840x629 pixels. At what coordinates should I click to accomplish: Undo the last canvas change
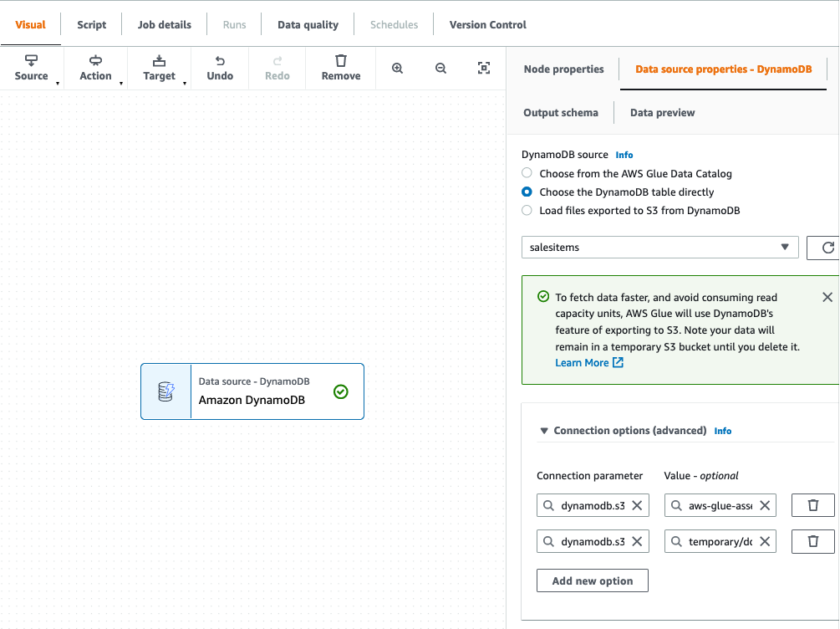click(220, 68)
